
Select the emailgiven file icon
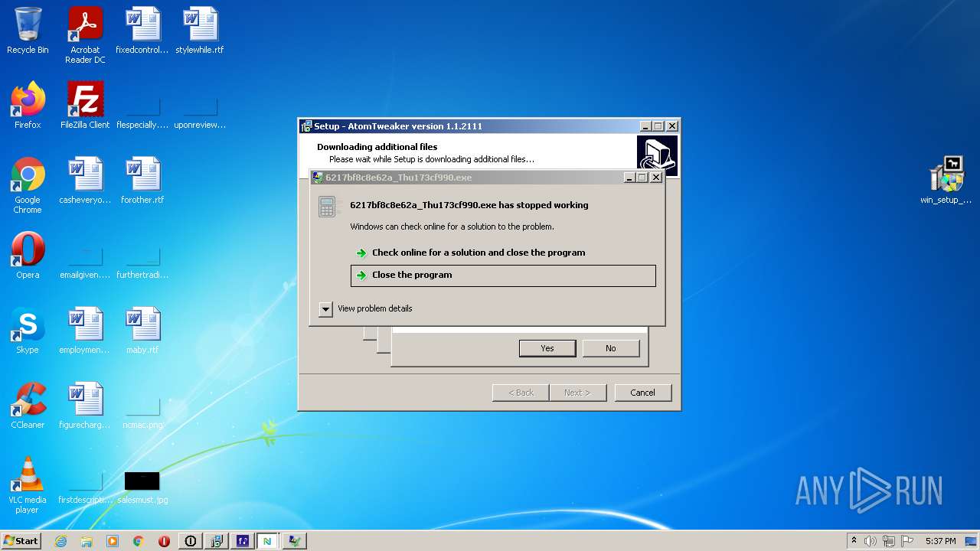click(x=85, y=262)
